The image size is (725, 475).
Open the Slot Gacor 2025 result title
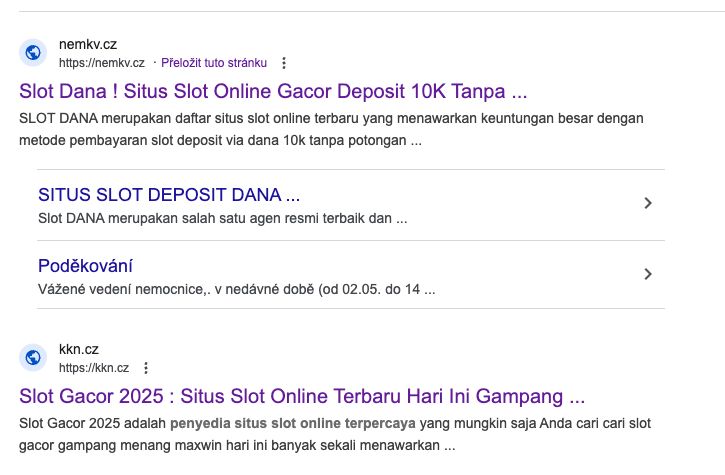click(x=302, y=396)
